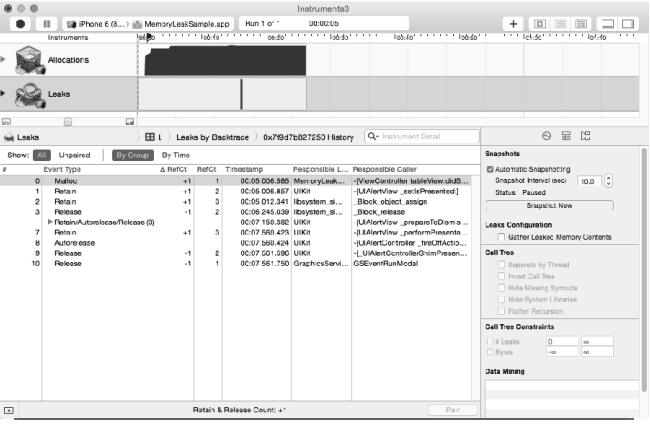The height and width of the screenshot is (427, 650).
Task: Check the Separate by Thread option
Action: [x=501, y=263]
